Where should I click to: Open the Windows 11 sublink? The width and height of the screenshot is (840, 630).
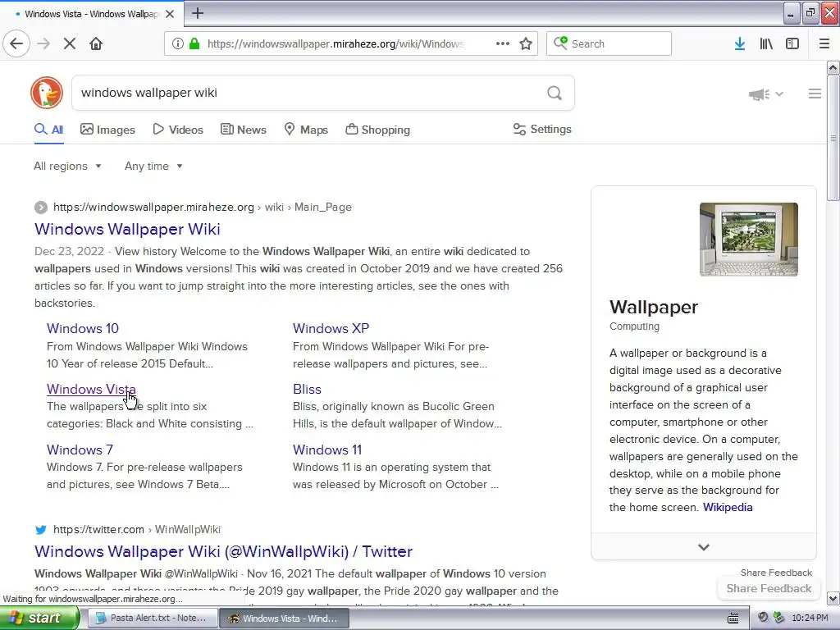pyautogui.click(x=327, y=450)
